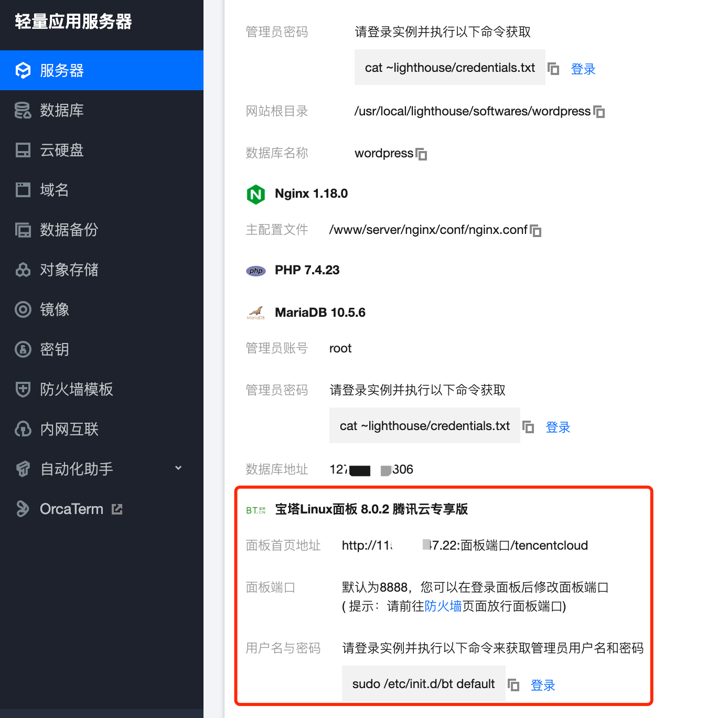728x718 pixels.
Task: Copy the MariaDB credentials command
Action: (528, 427)
